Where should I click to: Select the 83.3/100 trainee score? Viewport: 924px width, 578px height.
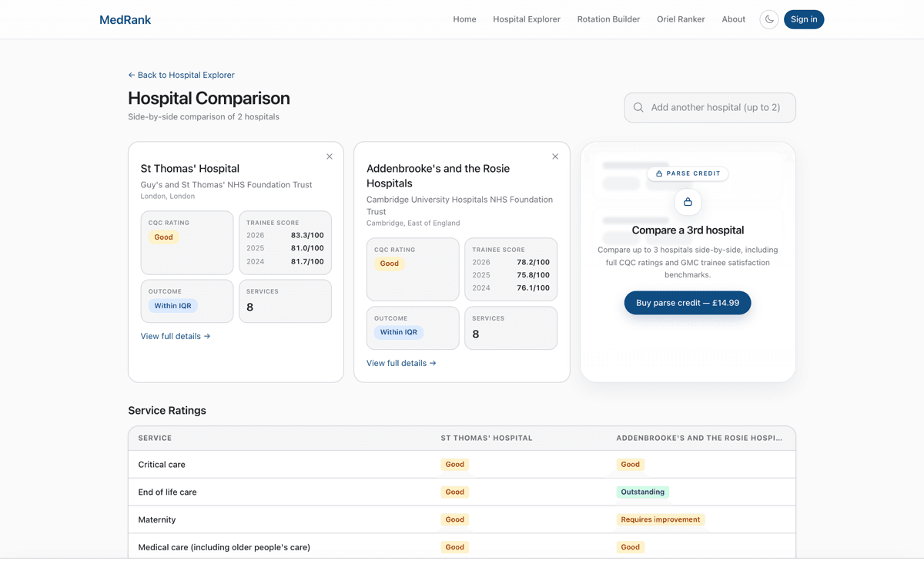[307, 235]
